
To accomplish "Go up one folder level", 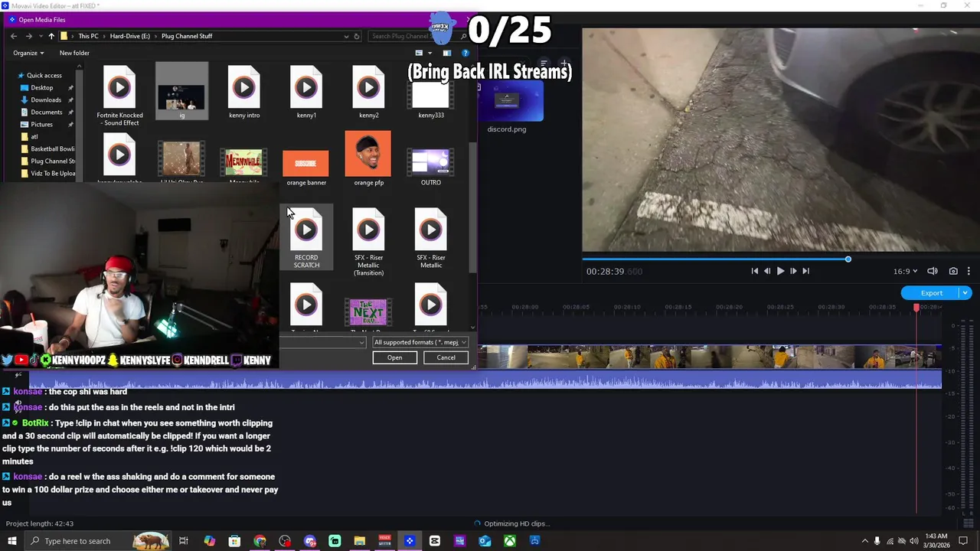I will click(x=51, y=36).
